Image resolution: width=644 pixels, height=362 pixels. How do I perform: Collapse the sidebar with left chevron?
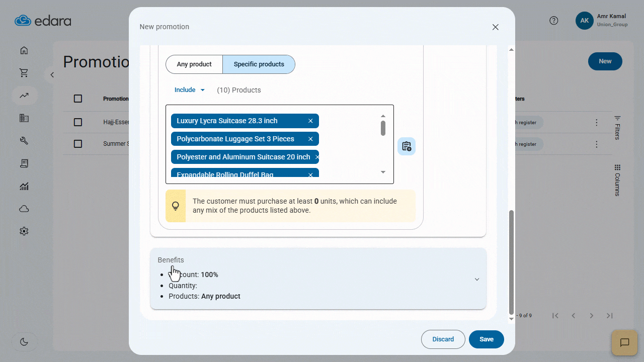(x=52, y=75)
